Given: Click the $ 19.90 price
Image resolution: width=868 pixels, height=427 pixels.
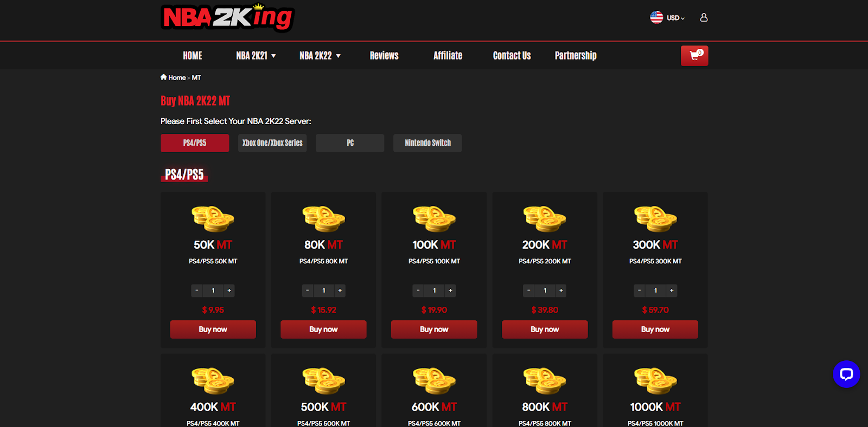Looking at the screenshot, I should point(434,310).
